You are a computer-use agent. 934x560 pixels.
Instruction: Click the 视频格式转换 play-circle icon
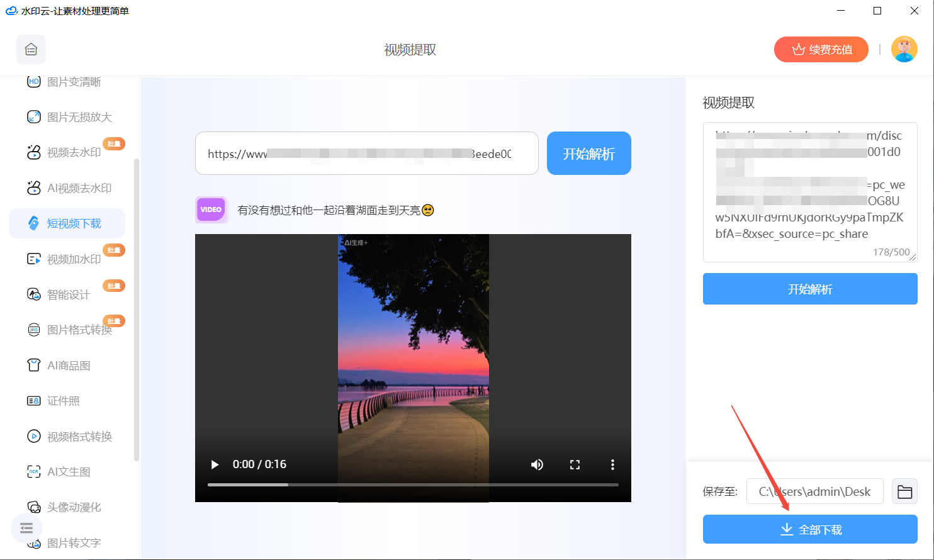click(x=34, y=436)
